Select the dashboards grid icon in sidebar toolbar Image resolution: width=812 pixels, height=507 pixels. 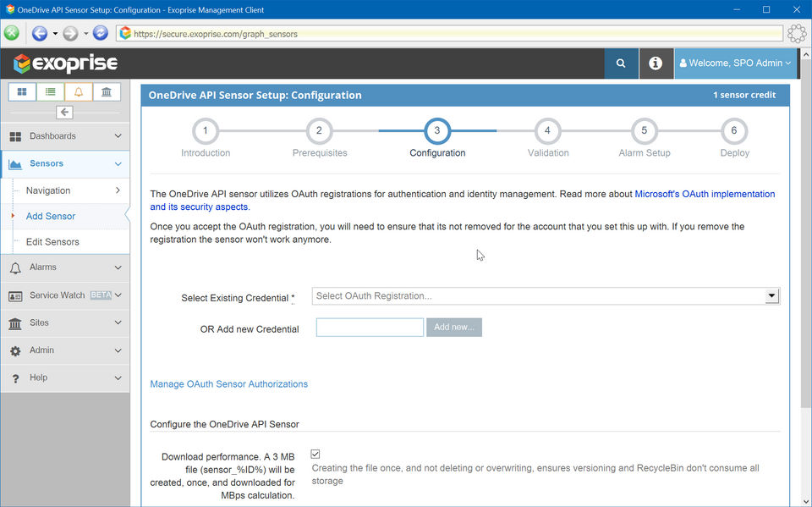(x=22, y=91)
